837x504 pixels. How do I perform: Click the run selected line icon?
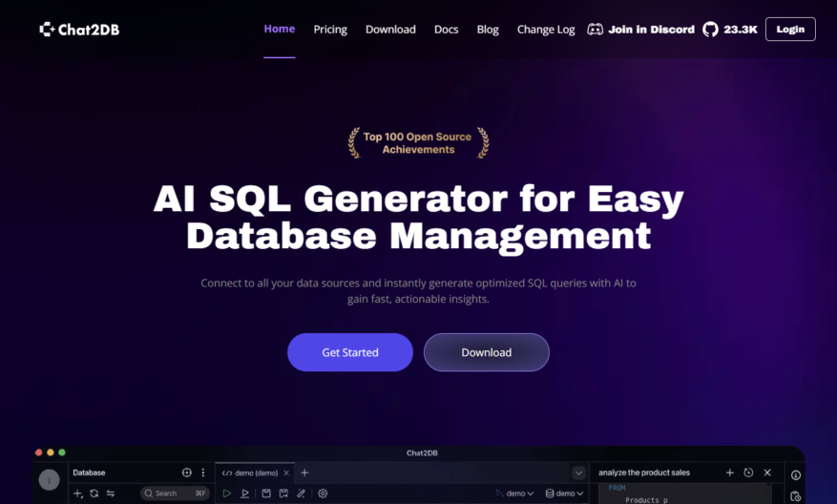(x=244, y=493)
